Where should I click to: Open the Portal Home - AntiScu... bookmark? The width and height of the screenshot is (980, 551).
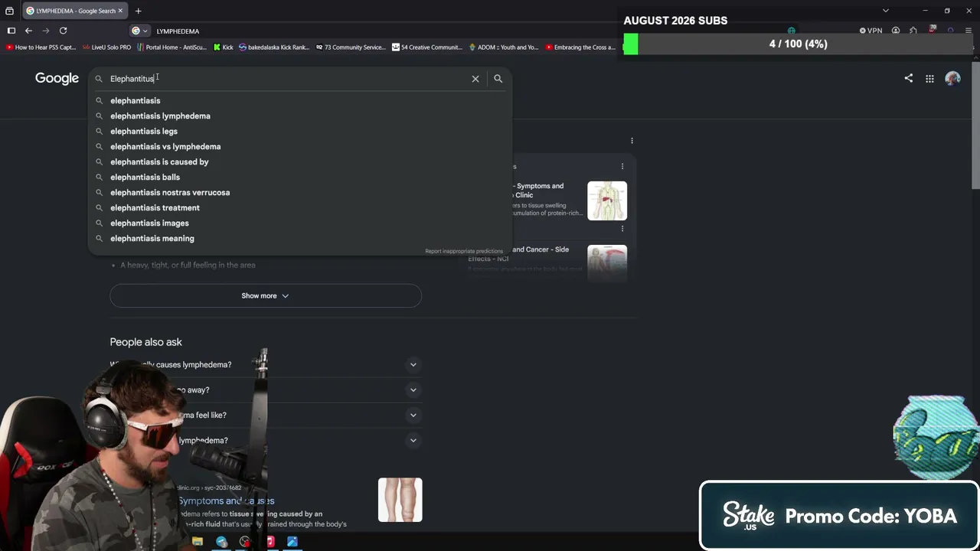click(171, 47)
